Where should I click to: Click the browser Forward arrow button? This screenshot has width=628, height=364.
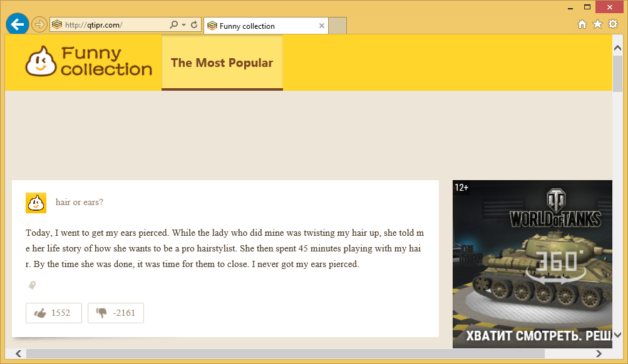pos(39,25)
